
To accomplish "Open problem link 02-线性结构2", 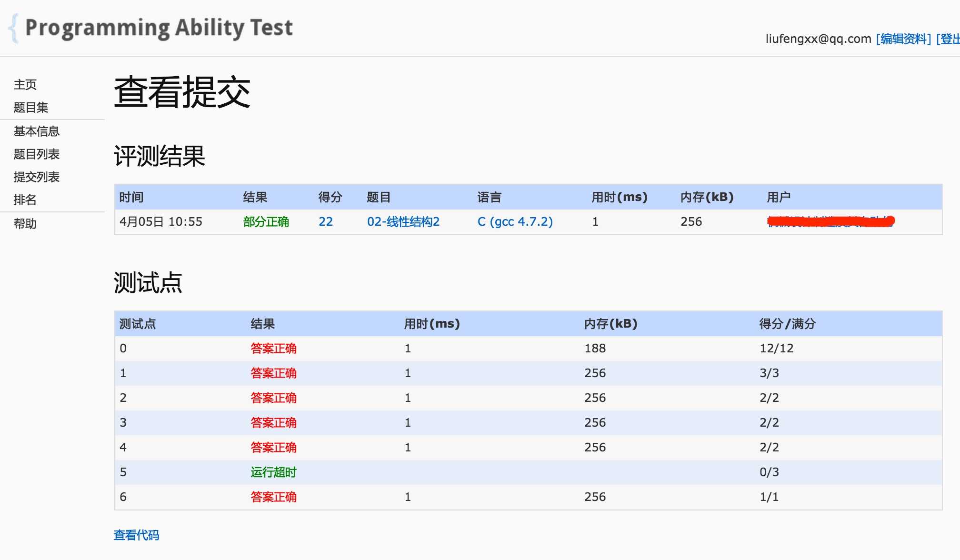I will 403,222.
